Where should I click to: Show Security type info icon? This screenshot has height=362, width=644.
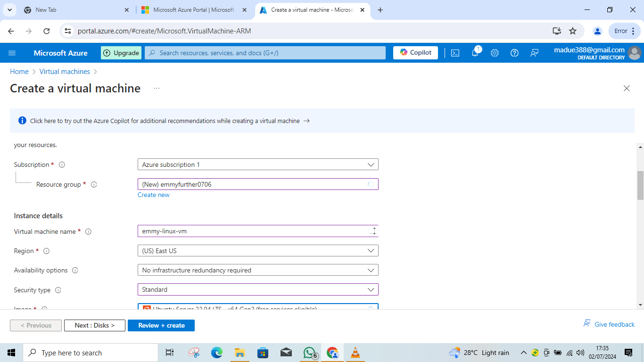click(x=58, y=290)
